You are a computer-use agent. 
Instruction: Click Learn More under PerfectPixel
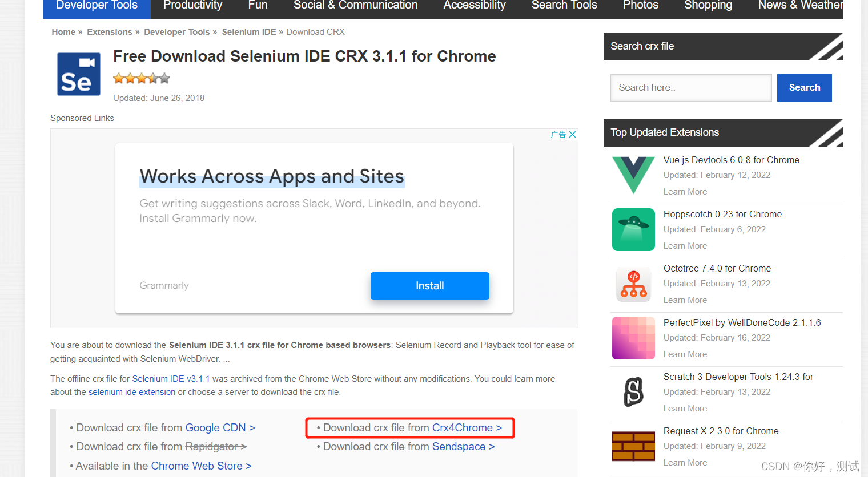click(x=685, y=354)
